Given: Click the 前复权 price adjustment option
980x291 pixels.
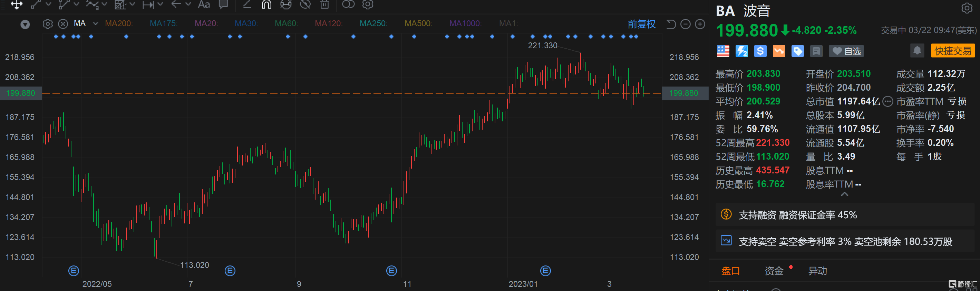Looking at the screenshot, I should point(641,24).
